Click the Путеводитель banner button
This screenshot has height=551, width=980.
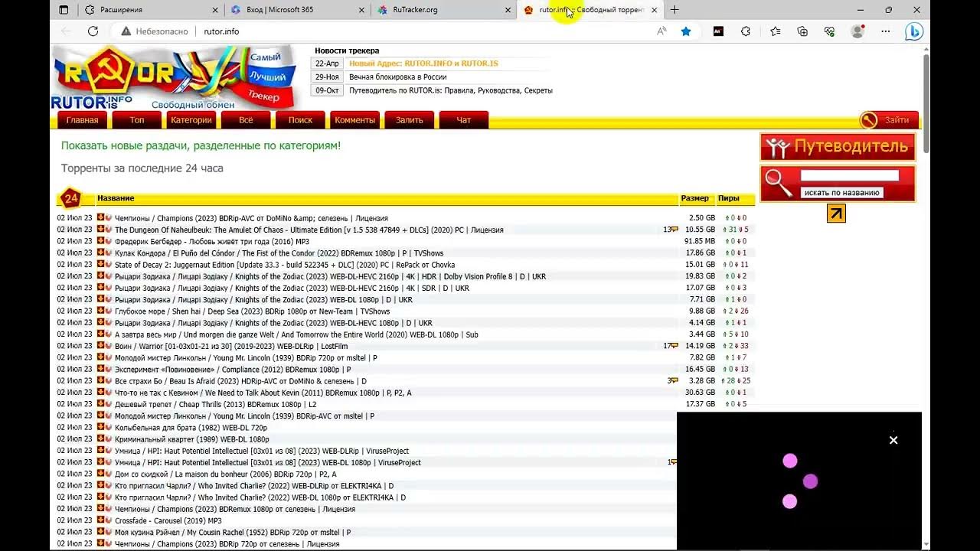pos(838,146)
